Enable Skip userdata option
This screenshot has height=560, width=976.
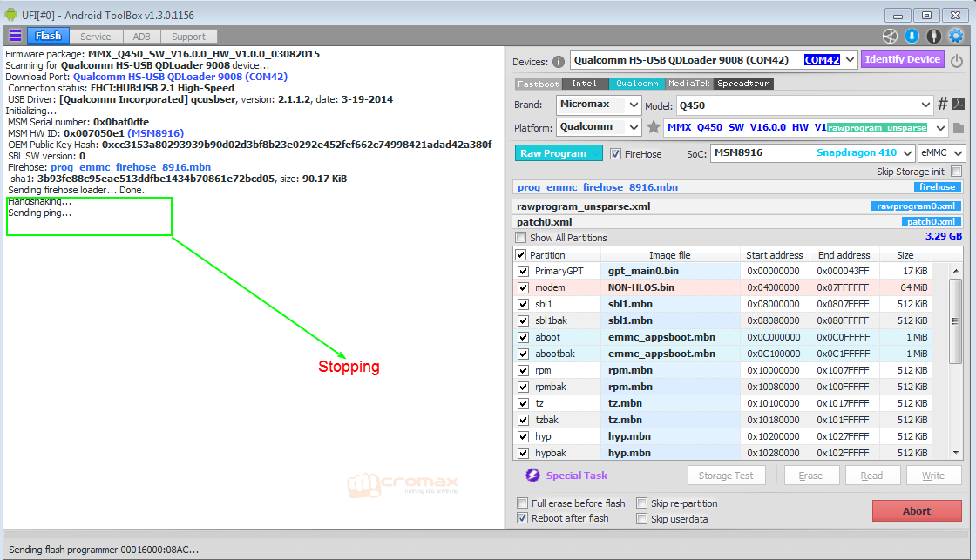click(641, 519)
